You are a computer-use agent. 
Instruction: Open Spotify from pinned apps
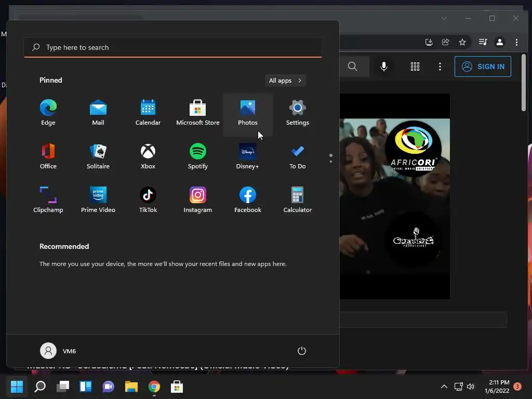(x=198, y=156)
